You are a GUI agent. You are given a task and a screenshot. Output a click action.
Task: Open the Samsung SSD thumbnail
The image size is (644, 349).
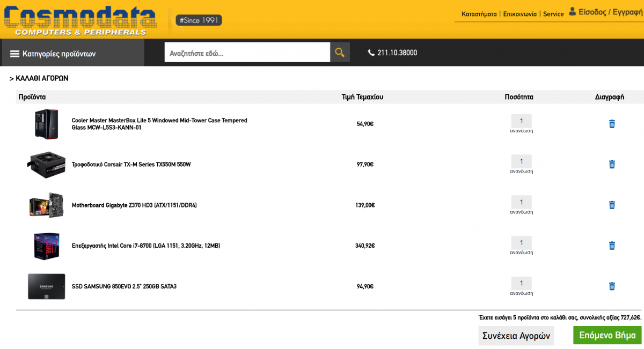[x=46, y=286]
